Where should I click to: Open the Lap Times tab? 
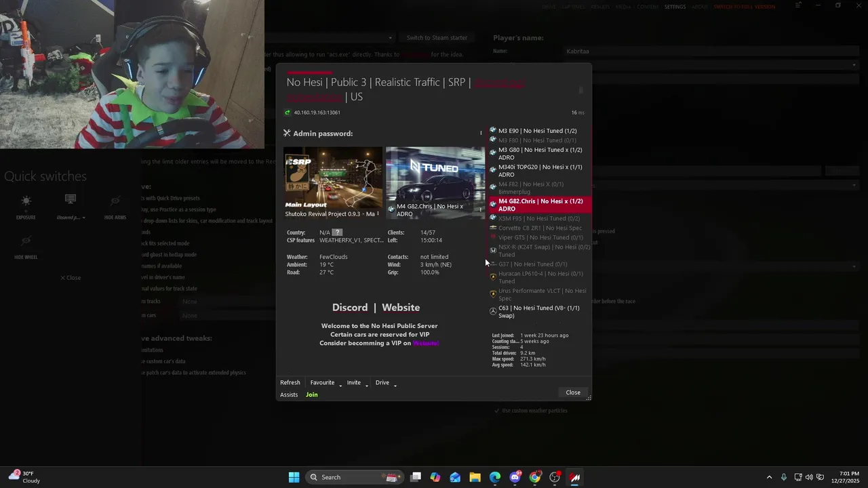coord(573,7)
